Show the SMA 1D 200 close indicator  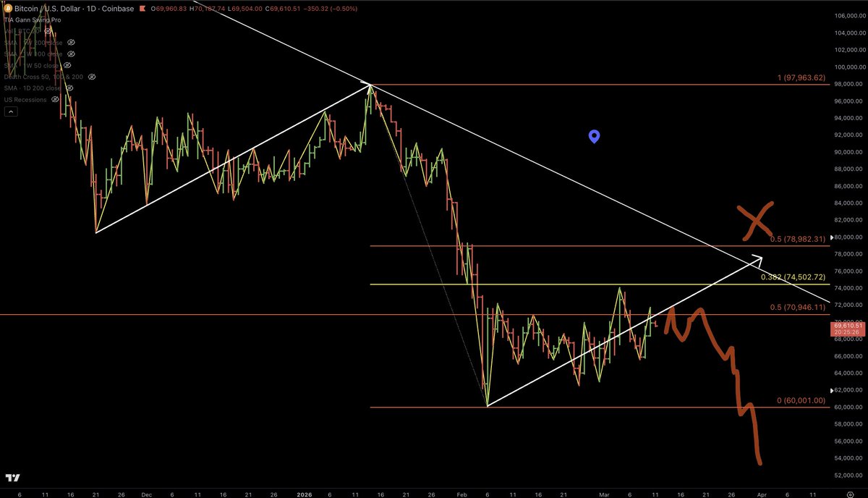click(71, 88)
